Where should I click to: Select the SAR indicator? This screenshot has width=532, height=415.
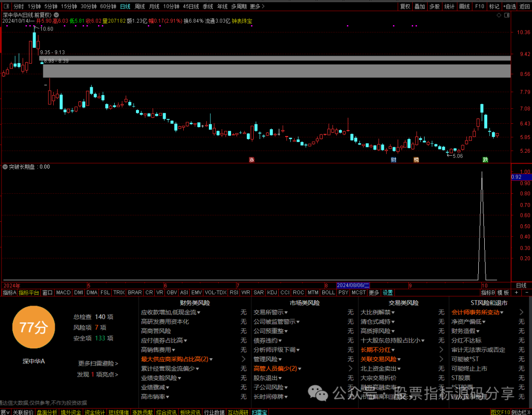click(259, 292)
